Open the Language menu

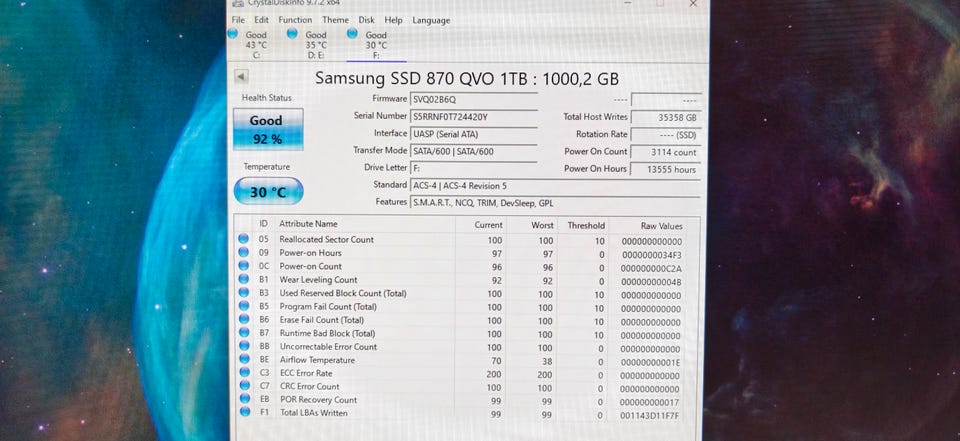click(431, 20)
